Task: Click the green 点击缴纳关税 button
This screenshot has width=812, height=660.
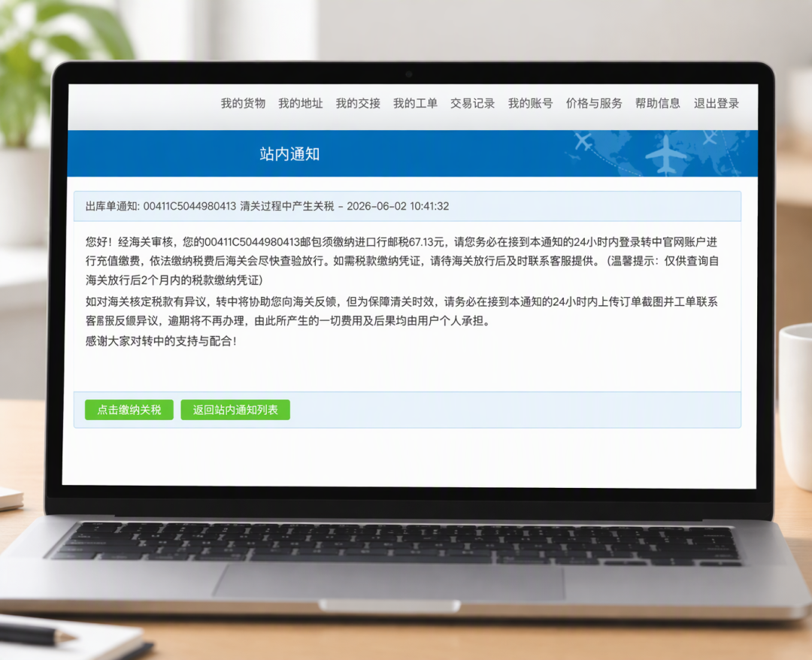Action: point(129,410)
